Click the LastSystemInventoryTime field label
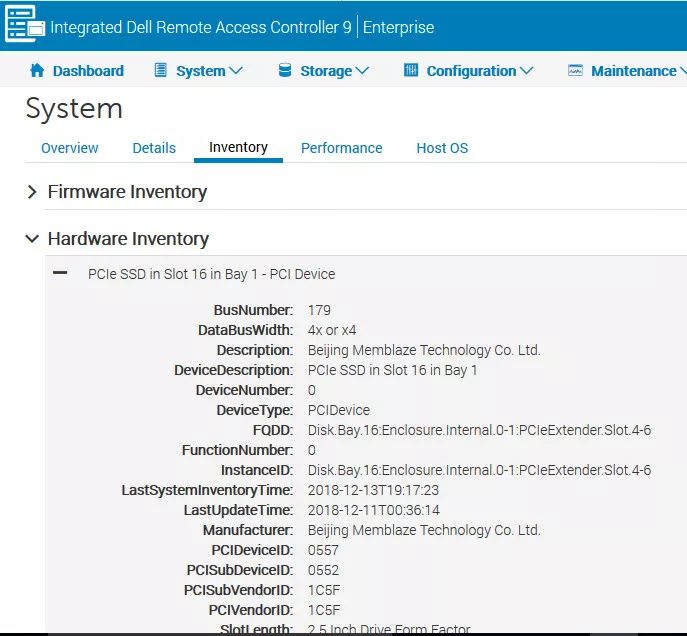The width and height of the screenshot is (687, 636). tap(207, 490)
